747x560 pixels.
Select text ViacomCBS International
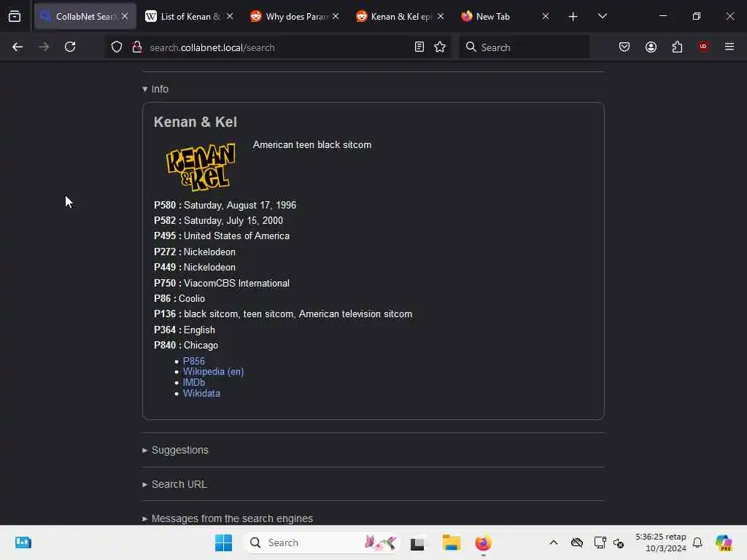[x=236, y=284]
